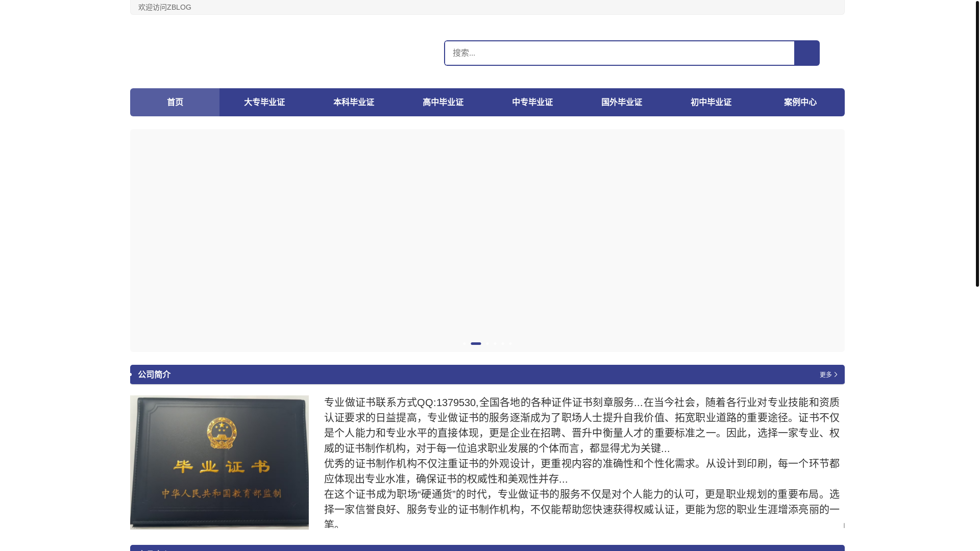
Task: Select the active blue carousel indicator
Action: tap(476, 344)
